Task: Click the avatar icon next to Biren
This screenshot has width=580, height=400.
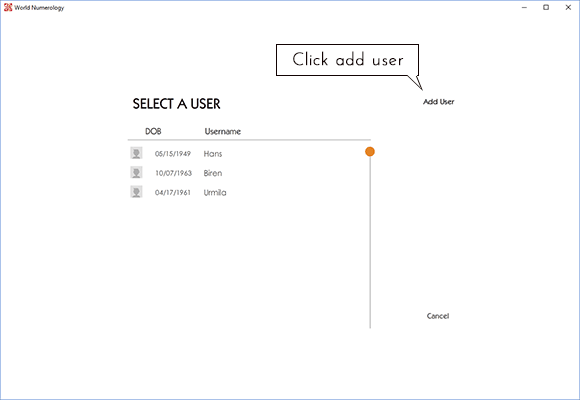Action: click(x=136, y=172)
